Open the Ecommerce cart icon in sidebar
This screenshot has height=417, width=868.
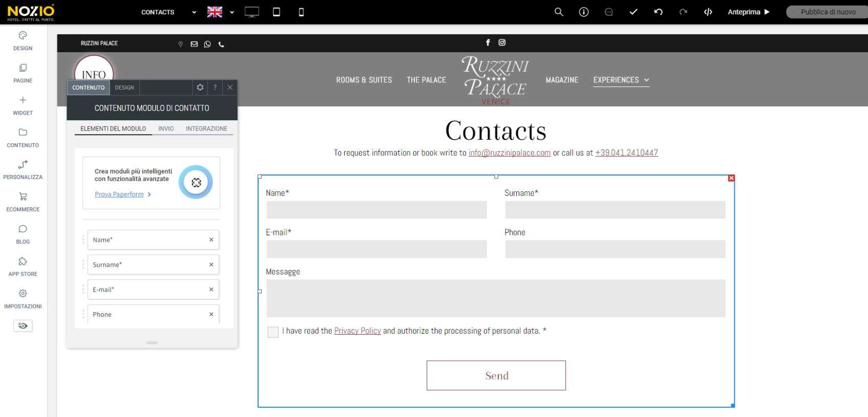(x=23, y=202)
